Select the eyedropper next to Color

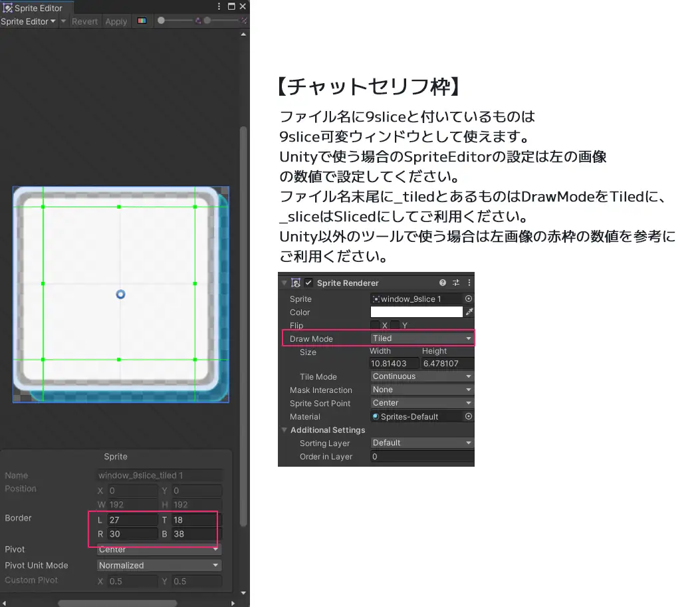tap(469, 312)
